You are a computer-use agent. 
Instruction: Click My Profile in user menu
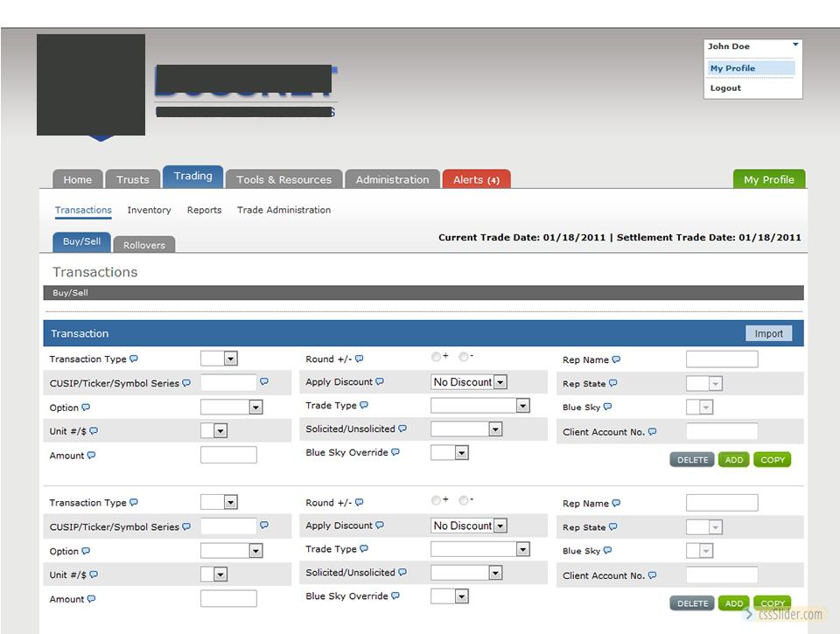[751, 68]
